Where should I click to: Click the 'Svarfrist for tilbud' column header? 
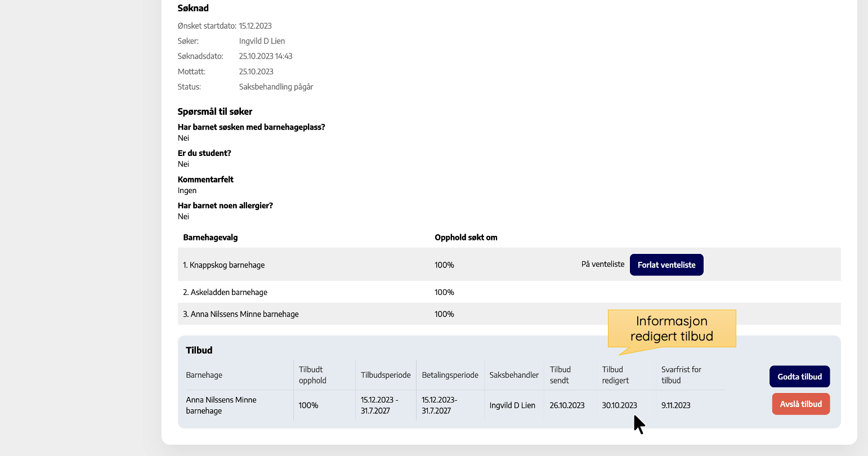(x=681, y=375)
